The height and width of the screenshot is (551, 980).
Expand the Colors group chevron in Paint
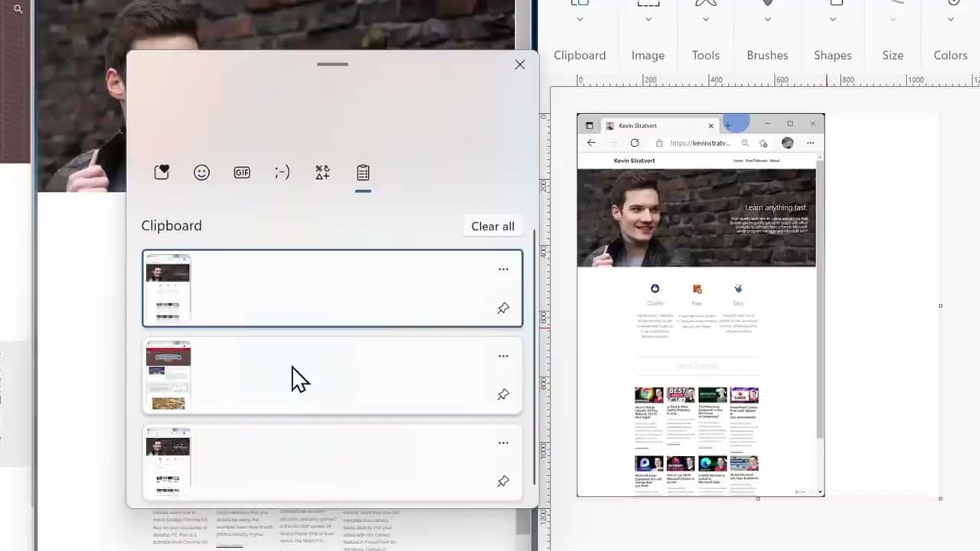[950, 19]
